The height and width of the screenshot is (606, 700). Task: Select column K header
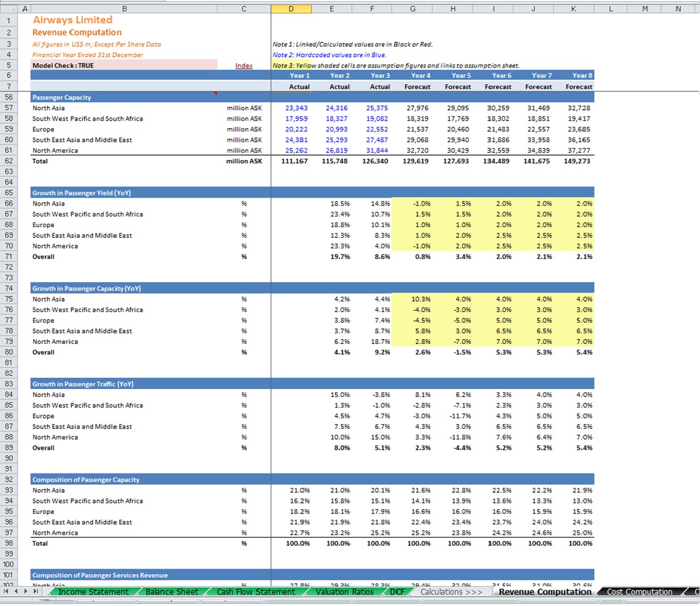click(x=574, y=9)
